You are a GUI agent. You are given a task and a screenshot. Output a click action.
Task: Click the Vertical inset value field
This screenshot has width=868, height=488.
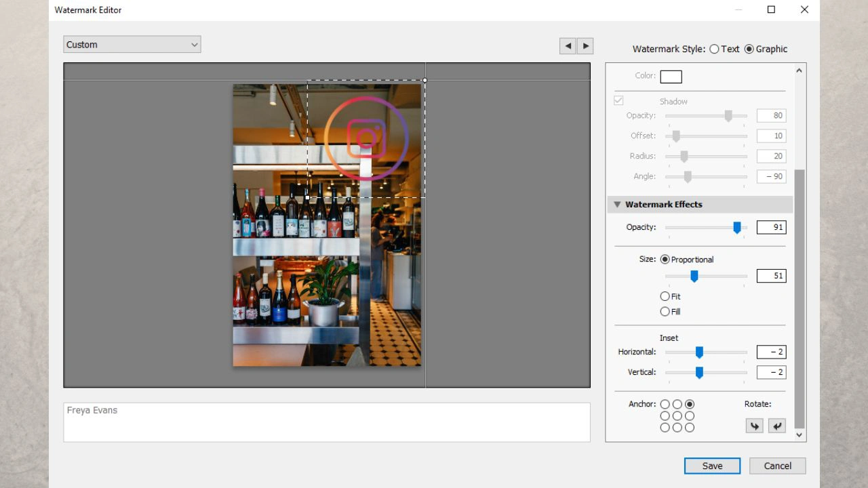(x=771, y=372)
